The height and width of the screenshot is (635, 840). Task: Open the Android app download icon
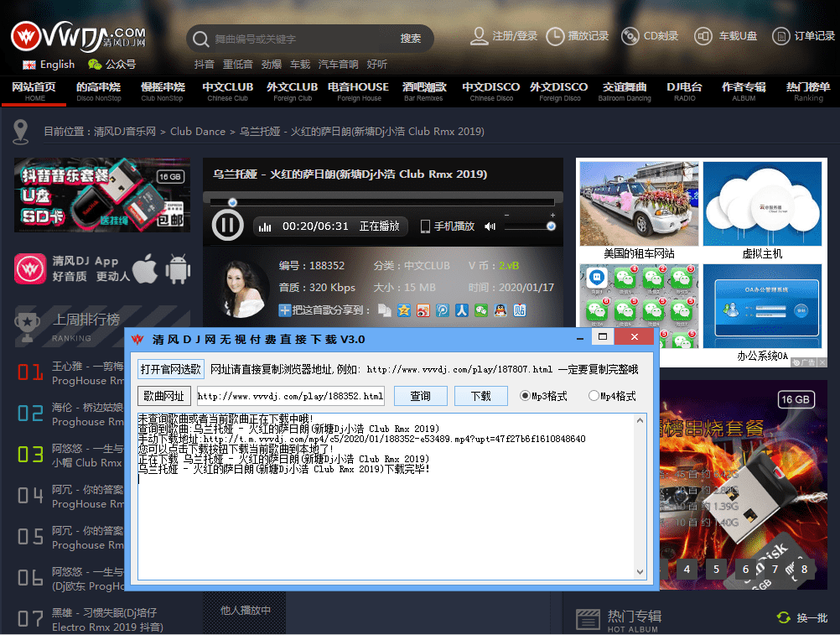(178, 268)
